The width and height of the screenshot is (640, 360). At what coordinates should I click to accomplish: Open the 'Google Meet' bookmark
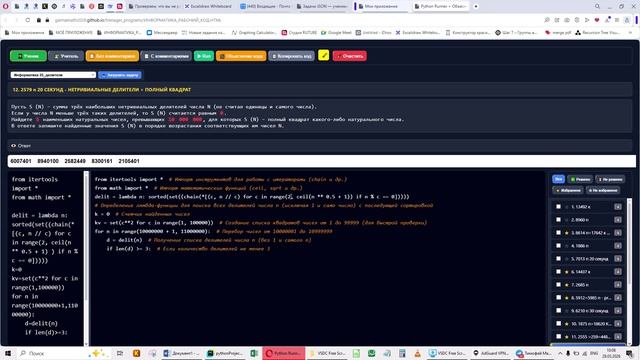[x=336, y=33]
